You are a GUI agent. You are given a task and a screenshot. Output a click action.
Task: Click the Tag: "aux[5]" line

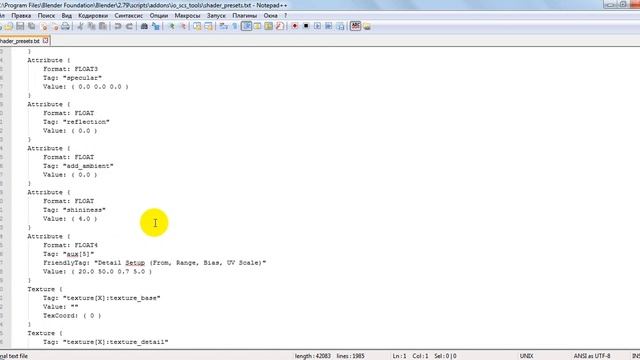[69, 254]
